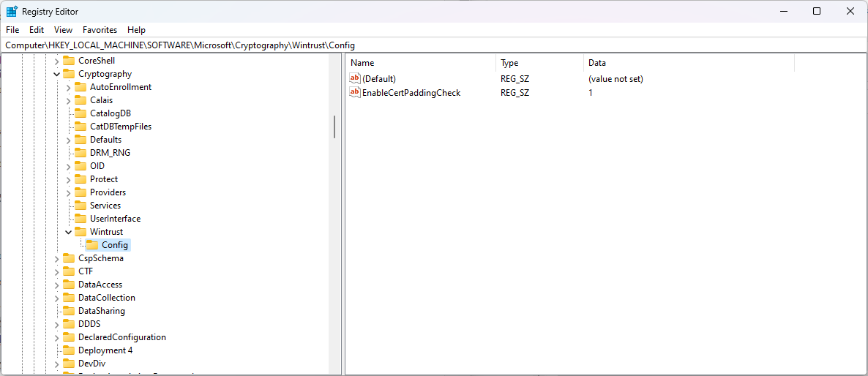
Task: Click the CatalogDB folder icon
Action: [81, 113]
